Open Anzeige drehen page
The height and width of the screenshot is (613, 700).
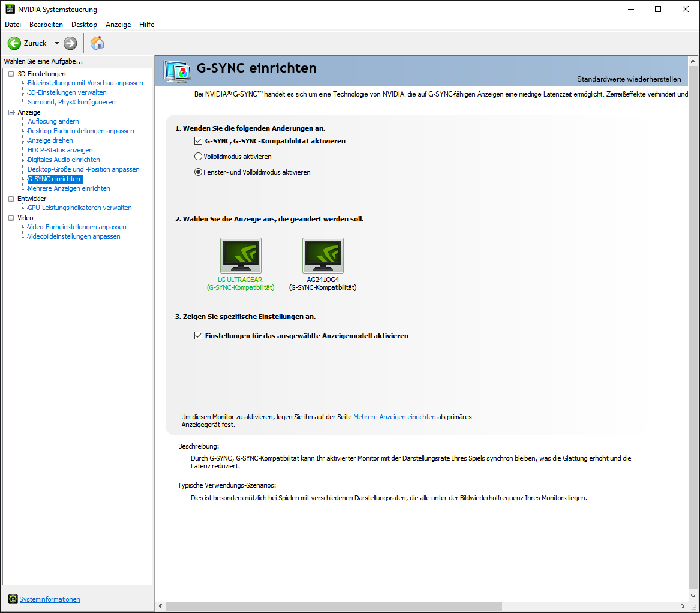point(50,140)
